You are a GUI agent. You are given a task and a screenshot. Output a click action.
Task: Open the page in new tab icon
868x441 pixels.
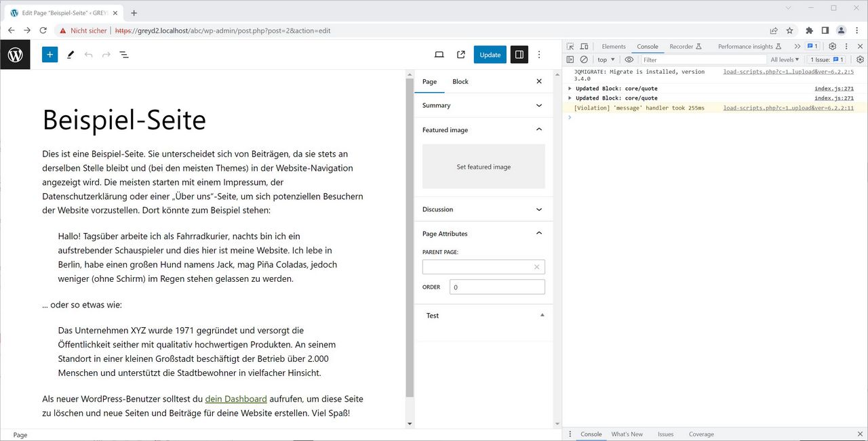[460, 54]
